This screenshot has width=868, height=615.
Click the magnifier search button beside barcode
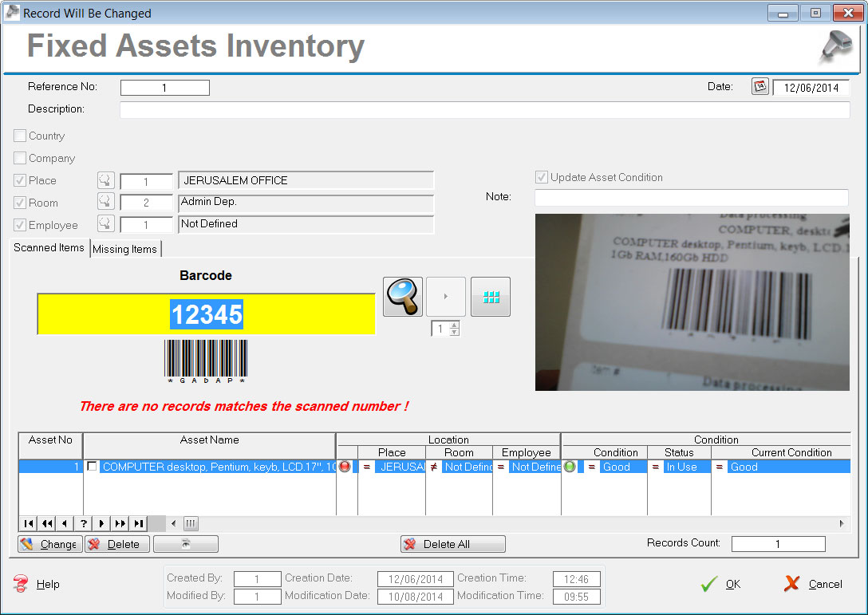point(403,297)
